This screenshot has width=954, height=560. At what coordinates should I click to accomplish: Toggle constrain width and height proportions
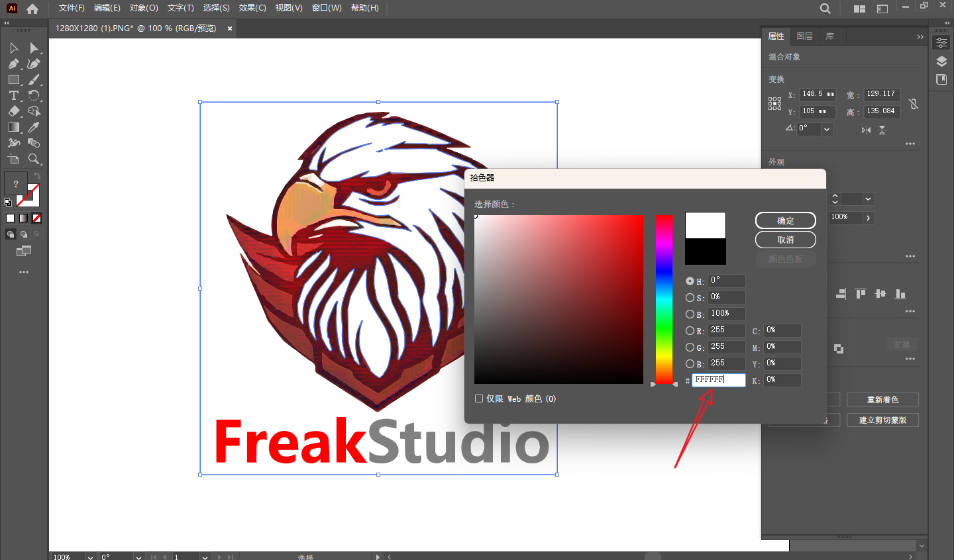pyautogui.click(x=914, y=103)
